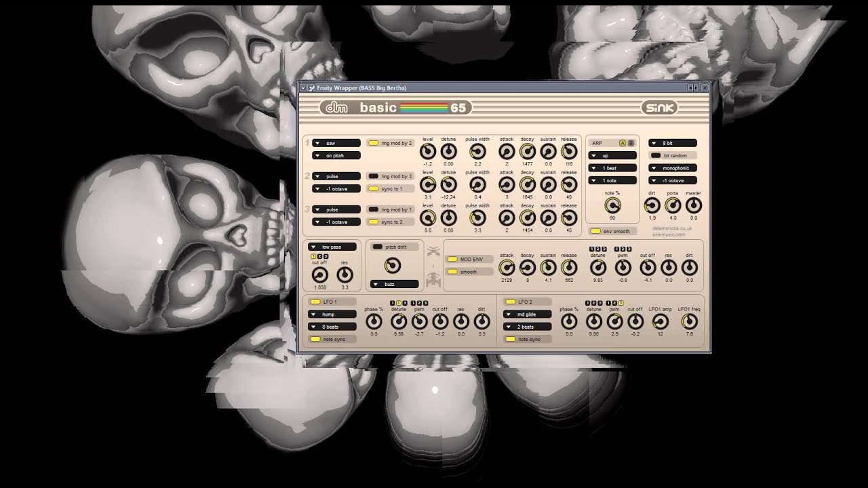The image size is (868, 488).
Task: Open the Fruity Wrapper plugin options arrow
Action: [303, 87]
